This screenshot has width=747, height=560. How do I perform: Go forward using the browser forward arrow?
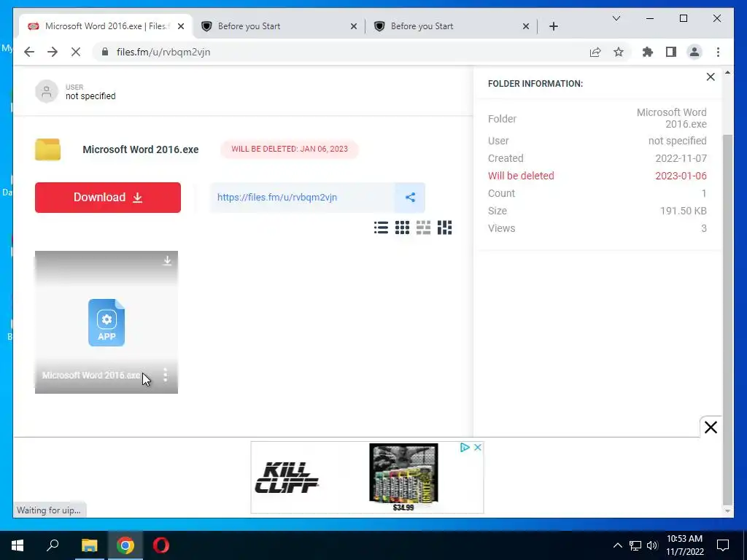point(53,52)
